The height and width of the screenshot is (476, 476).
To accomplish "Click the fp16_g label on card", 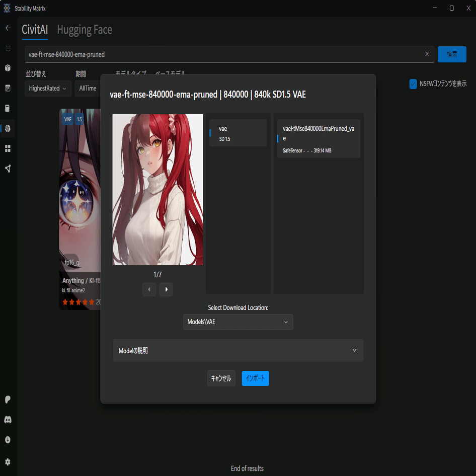I will pos(71,262).
